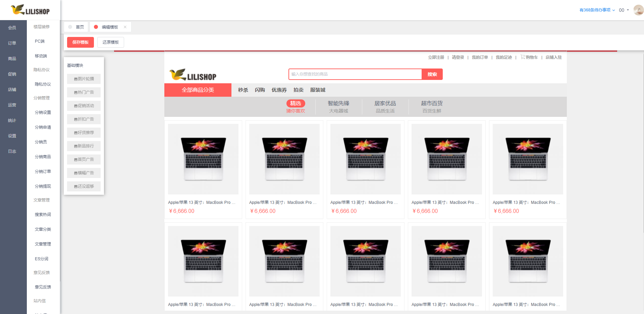Click the LILISHOP logo in the admin header
The image size is (644, 314).
point(30,10)
